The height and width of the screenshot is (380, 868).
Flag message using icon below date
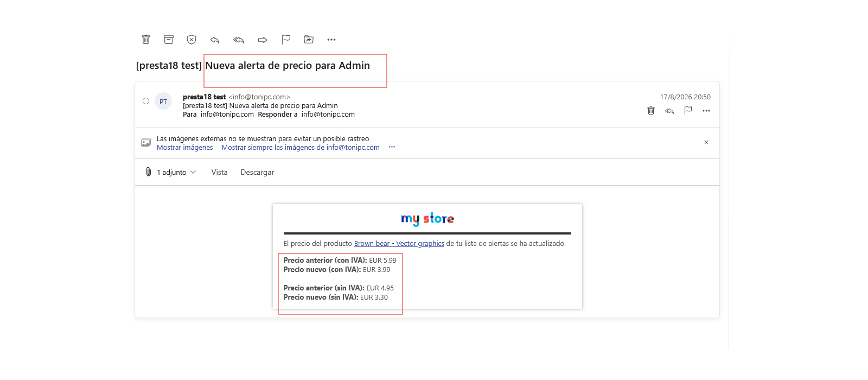pos(688,111)
